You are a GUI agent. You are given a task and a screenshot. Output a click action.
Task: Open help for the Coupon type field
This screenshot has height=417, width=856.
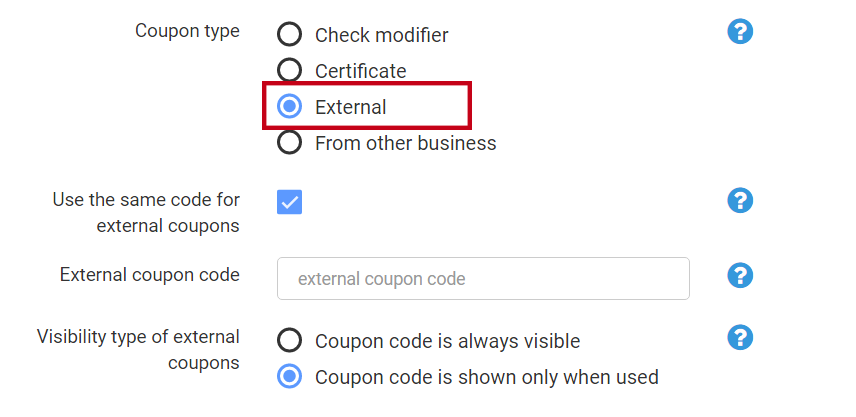click(x=740, y=32)
